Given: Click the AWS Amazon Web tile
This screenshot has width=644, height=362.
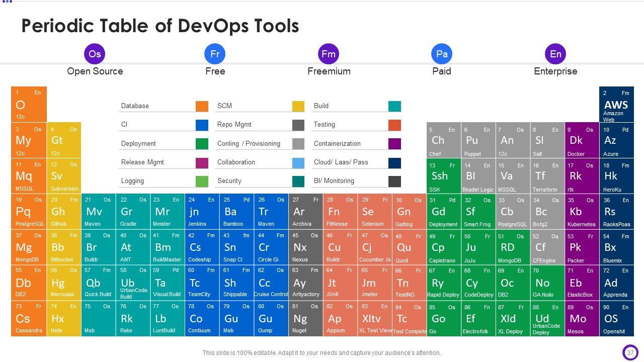Looking at the screenshot, I should pos(616,105).
